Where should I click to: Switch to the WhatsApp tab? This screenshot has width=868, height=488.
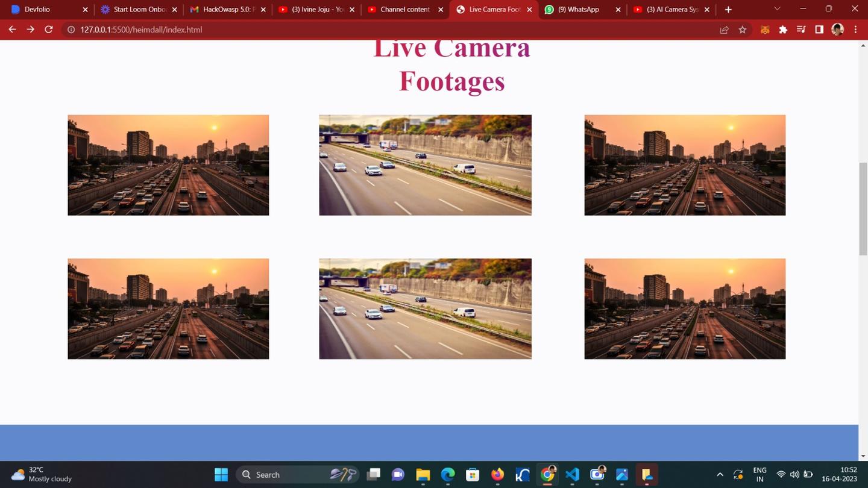click(583, 10)
